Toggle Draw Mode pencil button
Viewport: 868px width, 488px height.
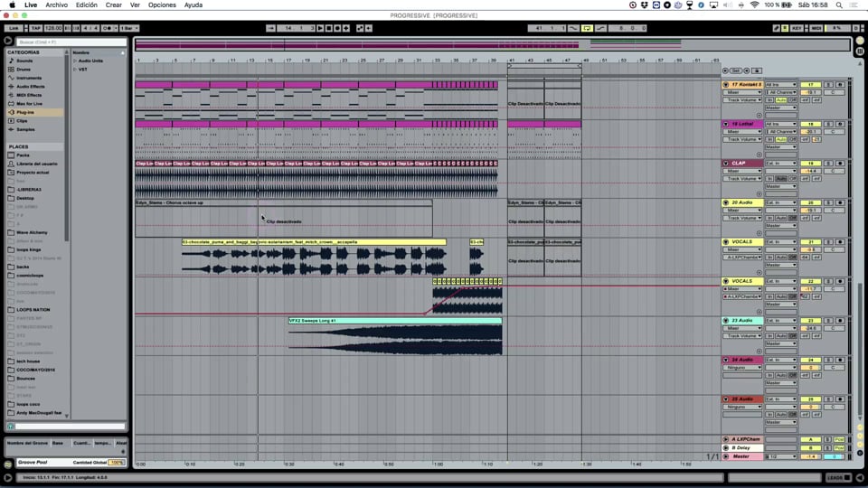[776, 28]
